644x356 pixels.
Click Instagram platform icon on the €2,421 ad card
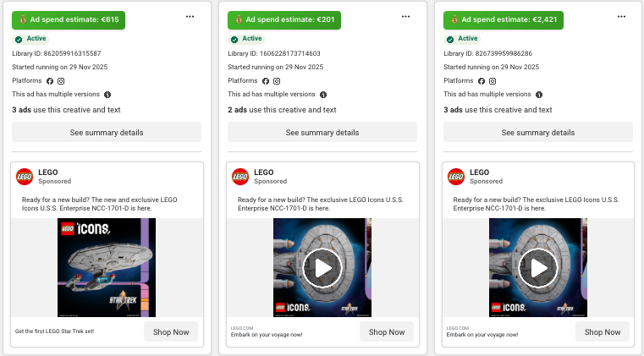pos(493,81)
